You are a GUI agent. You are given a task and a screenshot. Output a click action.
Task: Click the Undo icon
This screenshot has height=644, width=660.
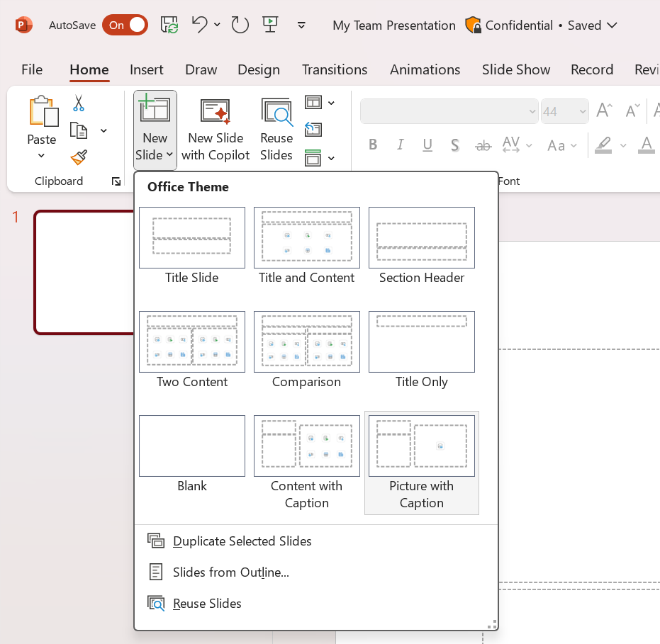(200, 25)
